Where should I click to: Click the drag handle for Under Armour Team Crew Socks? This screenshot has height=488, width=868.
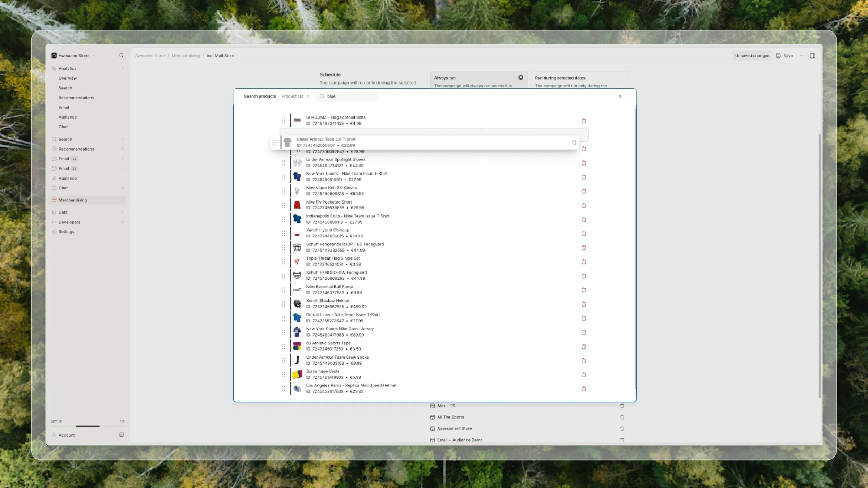tap(283, 361)
